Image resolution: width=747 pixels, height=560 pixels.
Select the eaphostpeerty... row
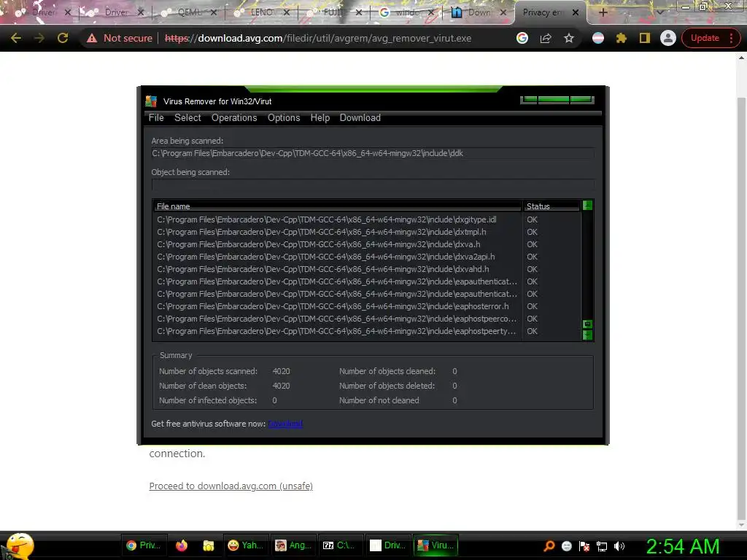368,331
